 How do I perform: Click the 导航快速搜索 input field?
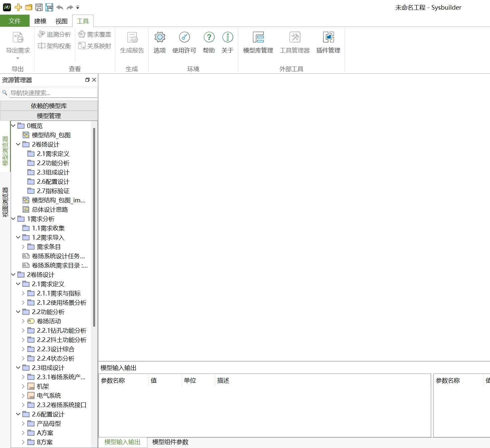[x=53, y=93]
